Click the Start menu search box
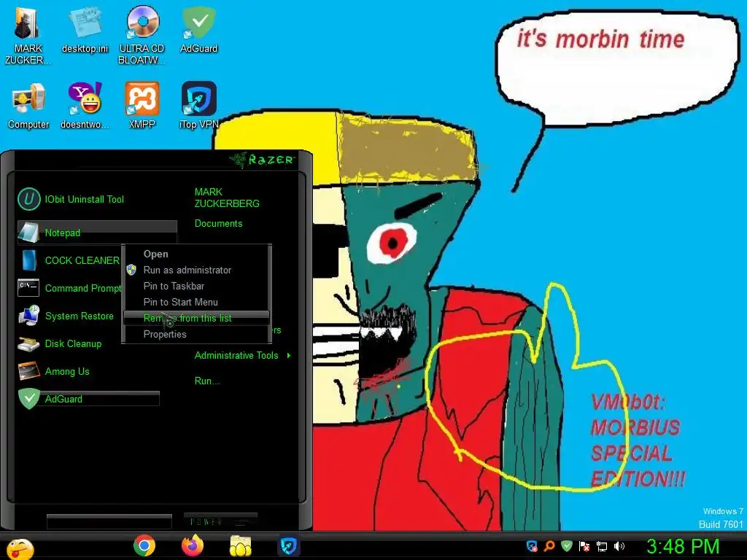747x560 pixels. pyautogui.click(x=109, y=521)
